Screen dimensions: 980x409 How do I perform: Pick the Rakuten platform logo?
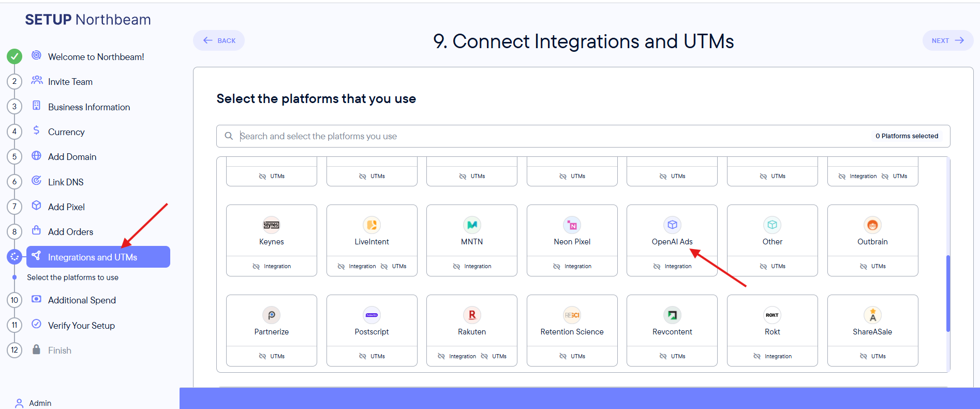click(x=472, y=315)
